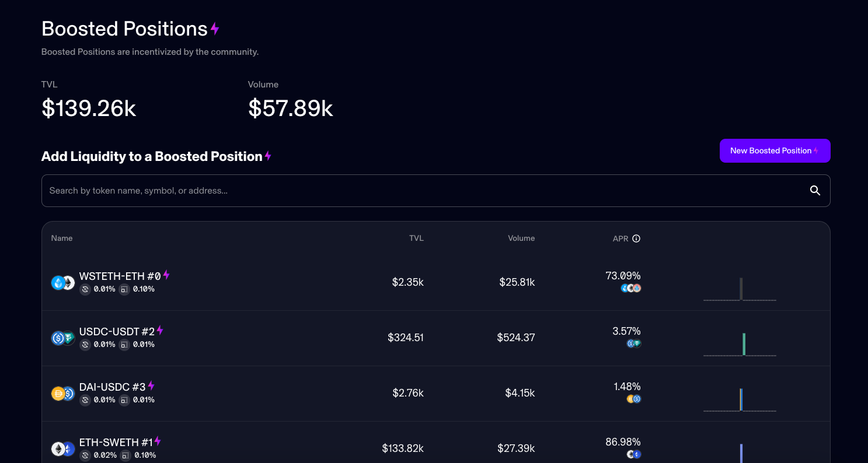
Task: Click the community incentivized description text
Action: pos(150,52)
